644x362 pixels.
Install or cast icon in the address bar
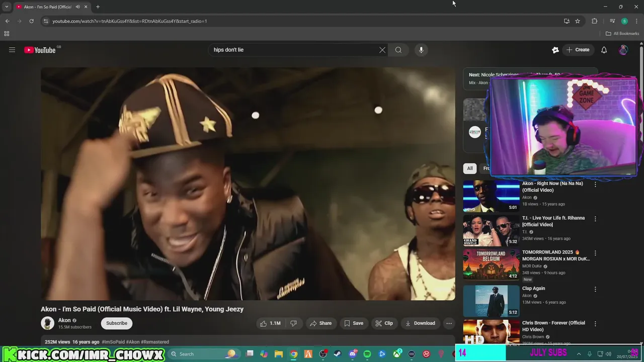coord(567,21)
